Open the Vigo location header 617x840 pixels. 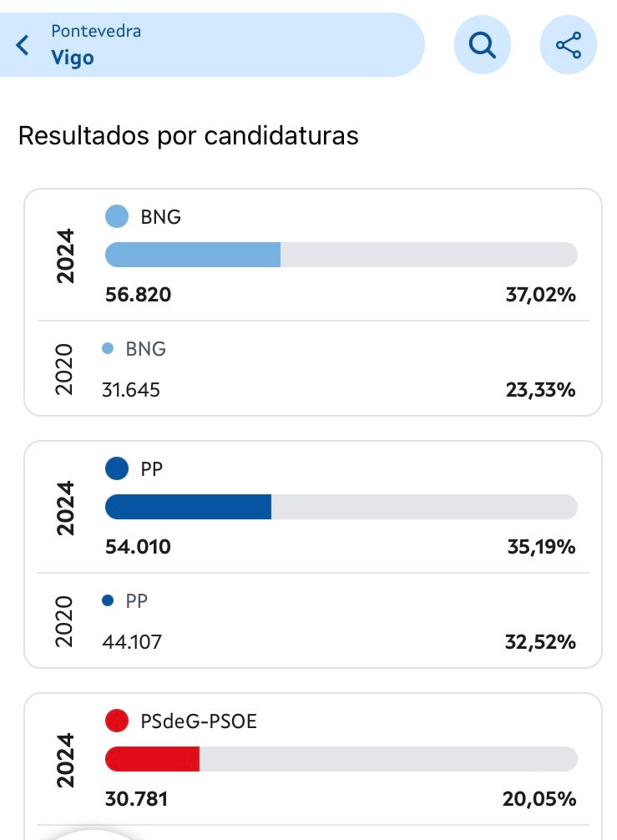point(72,58)
